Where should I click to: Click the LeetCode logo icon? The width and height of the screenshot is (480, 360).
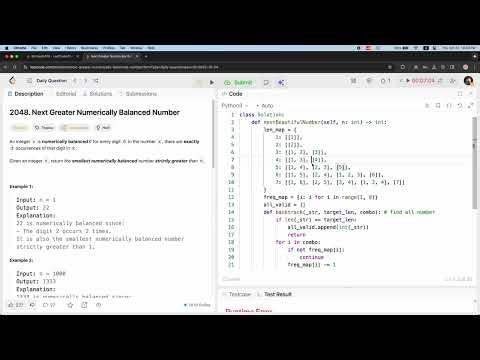pos(12,80)
